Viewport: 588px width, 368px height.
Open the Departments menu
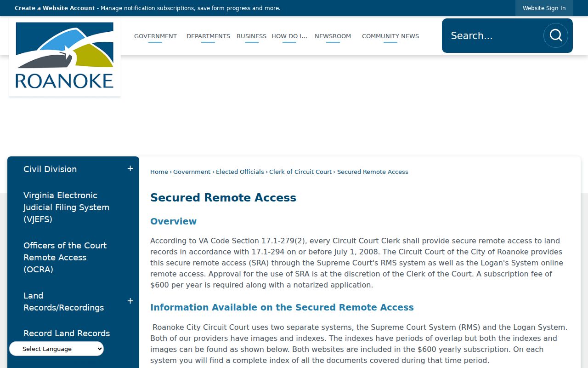click(208, 36)
